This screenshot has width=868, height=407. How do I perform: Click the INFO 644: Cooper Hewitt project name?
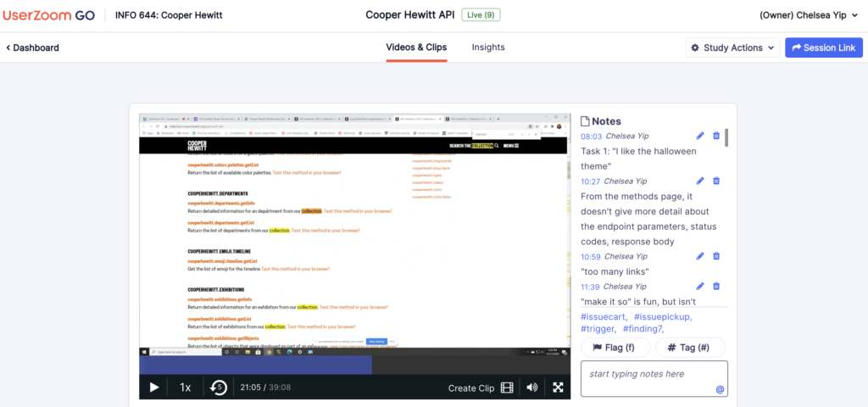pos(169,15)
